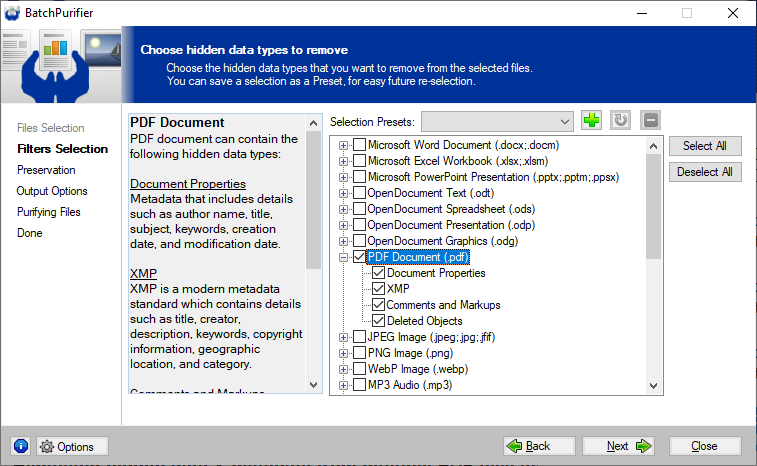Collapse the PDF Document node
757x466 pixels.
[x=343, y=257]
